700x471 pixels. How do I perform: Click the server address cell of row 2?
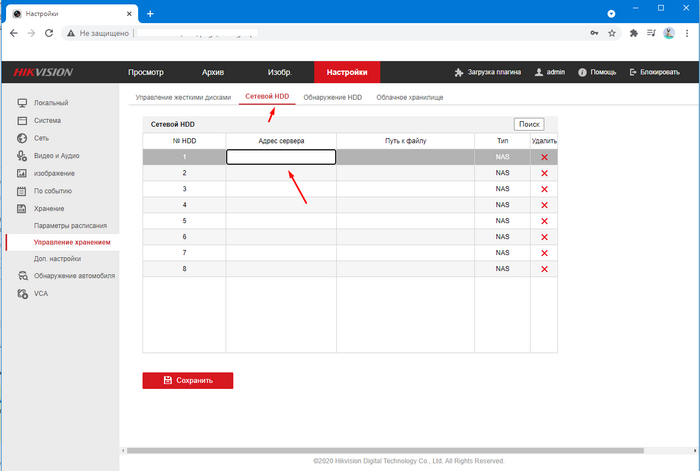(281, 173)
